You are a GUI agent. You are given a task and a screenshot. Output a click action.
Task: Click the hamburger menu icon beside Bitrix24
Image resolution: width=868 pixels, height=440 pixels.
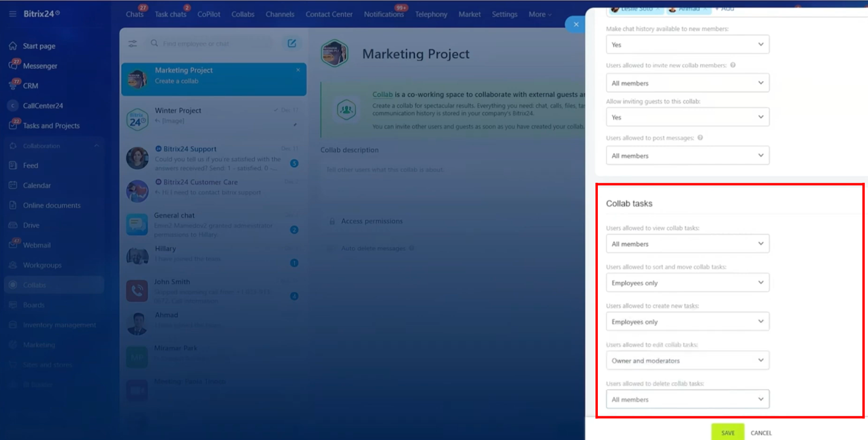13,14
